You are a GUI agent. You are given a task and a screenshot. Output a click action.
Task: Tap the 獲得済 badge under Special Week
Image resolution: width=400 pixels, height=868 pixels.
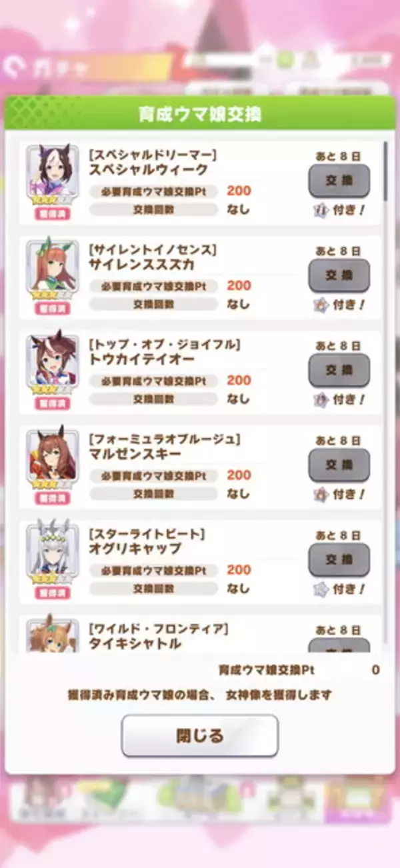tap(52, 213)
